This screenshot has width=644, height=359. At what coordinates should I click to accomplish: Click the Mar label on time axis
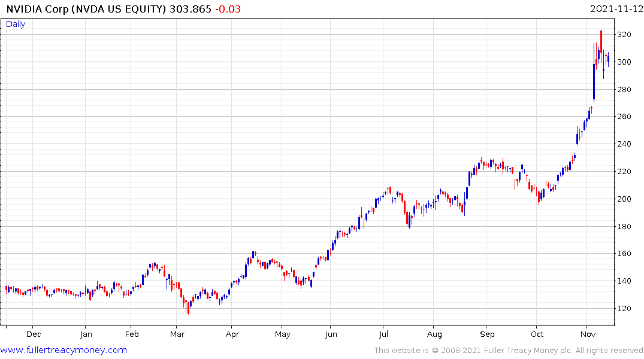[x=177, y=334]
